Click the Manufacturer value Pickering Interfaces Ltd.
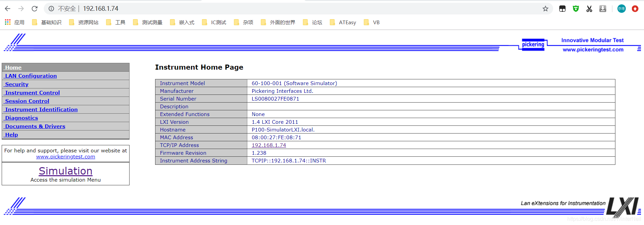This screenshot has height=225, width=644. click(282, 91)
